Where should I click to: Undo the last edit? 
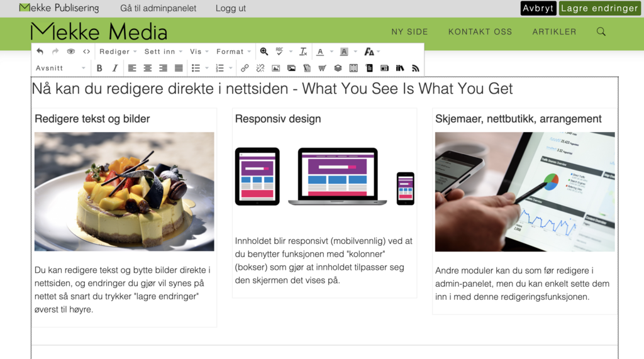(x=40, y=52)
